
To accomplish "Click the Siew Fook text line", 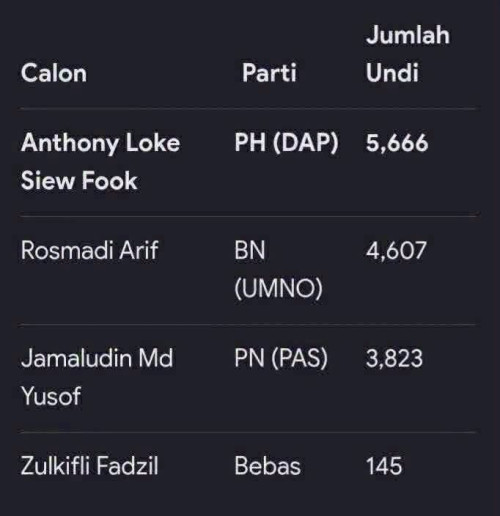I will (79, 180).
